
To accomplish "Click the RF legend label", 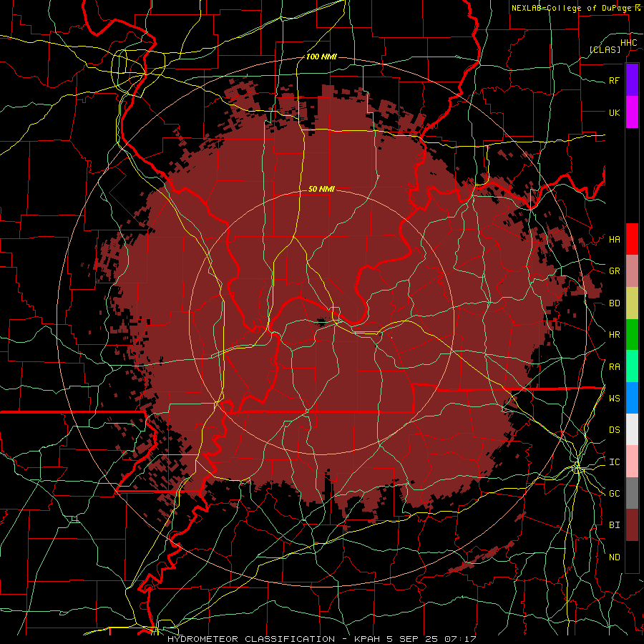I will coord(614,80).
